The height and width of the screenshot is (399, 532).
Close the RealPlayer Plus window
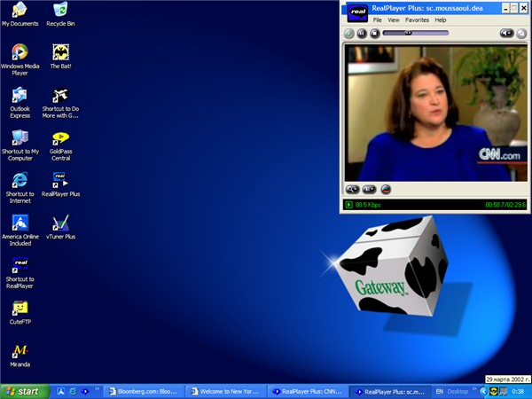[x=524, y=8]
